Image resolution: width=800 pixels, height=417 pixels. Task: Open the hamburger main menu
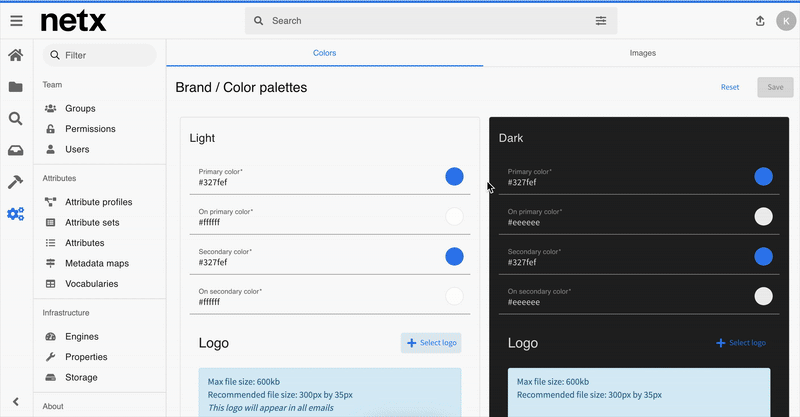pyautogui.click(x=16, y=20)
